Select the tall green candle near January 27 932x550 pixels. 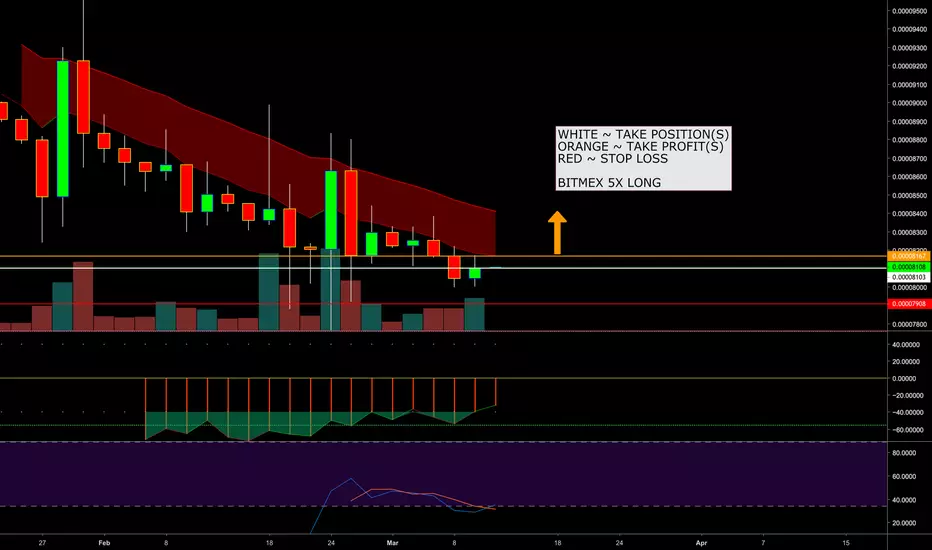(x=62, y=128)
